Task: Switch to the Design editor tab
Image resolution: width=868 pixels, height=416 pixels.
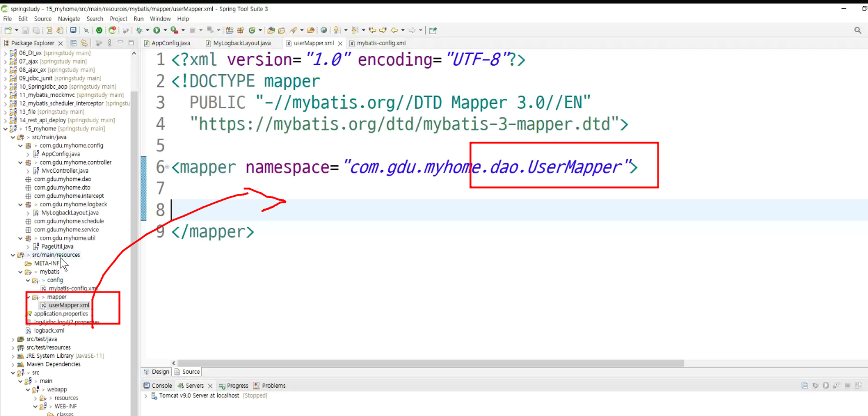Action: pyautogui.click(x=156, y=371)
